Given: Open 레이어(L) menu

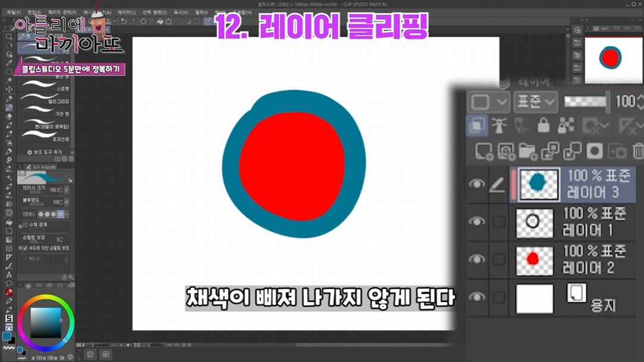Looking at the screenshot, I should point(127,12).
